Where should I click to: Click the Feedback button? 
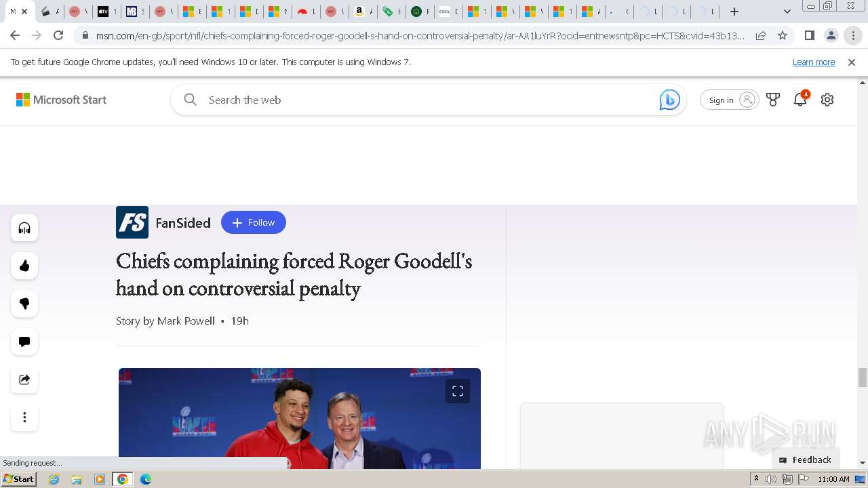806,460
